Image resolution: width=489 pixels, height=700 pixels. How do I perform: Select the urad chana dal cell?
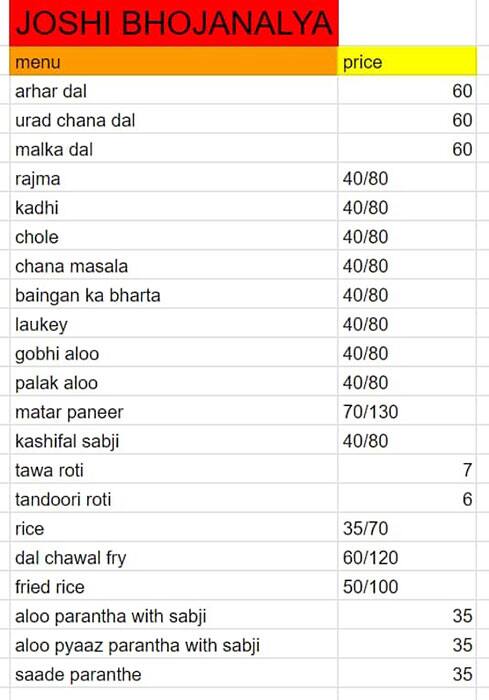coord(174,120)
